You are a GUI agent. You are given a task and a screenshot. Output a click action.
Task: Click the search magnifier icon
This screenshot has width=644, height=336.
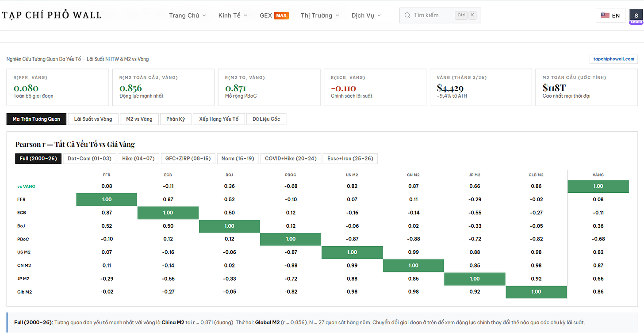407,15
